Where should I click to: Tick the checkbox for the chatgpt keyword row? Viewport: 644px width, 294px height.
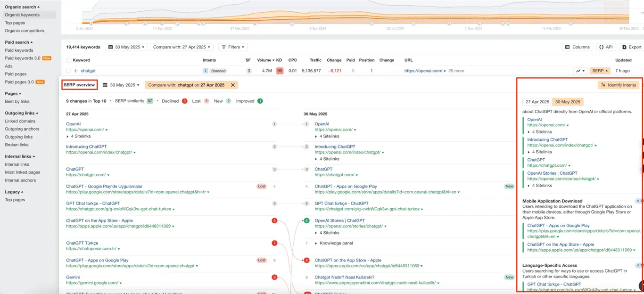coord(68,70)
